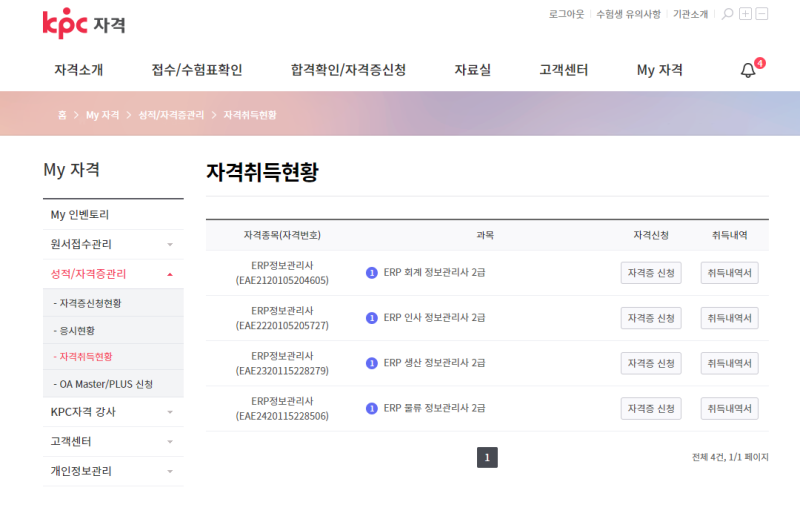Image resolution: width=800 pixels, height=519 pixels.
Task: Click the zoom in plus icon
Action: [745, 14]
